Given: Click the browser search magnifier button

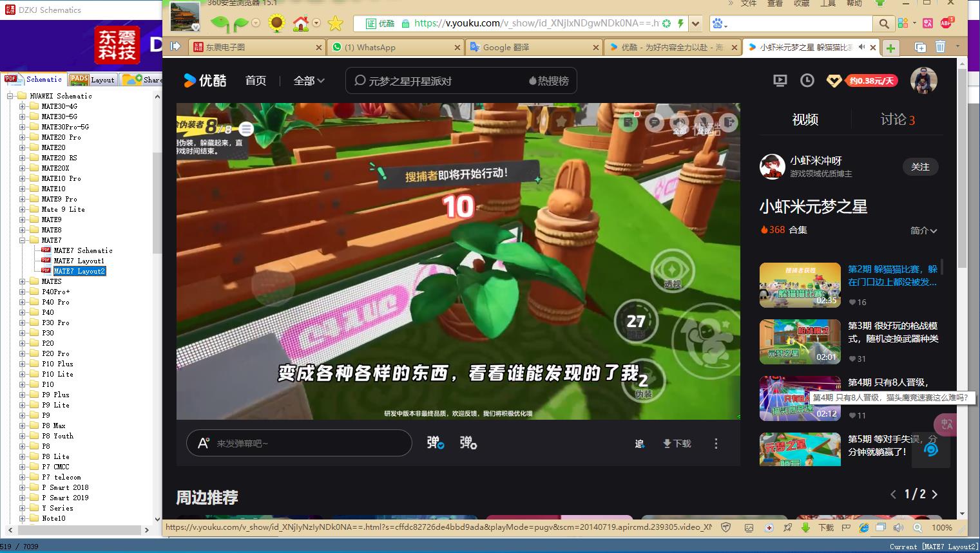Looking at the screenshot, I should pos(883,24).
